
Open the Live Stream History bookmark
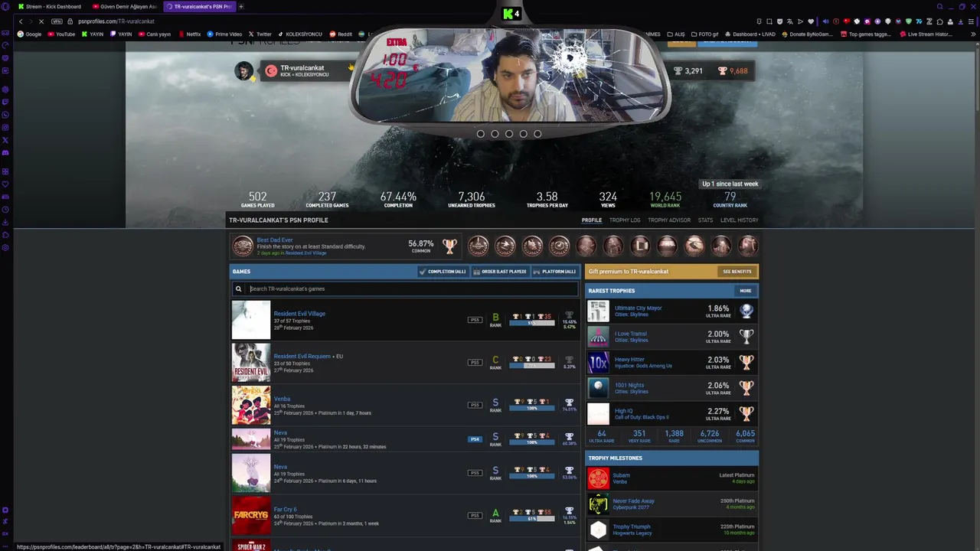click(926, 34)
